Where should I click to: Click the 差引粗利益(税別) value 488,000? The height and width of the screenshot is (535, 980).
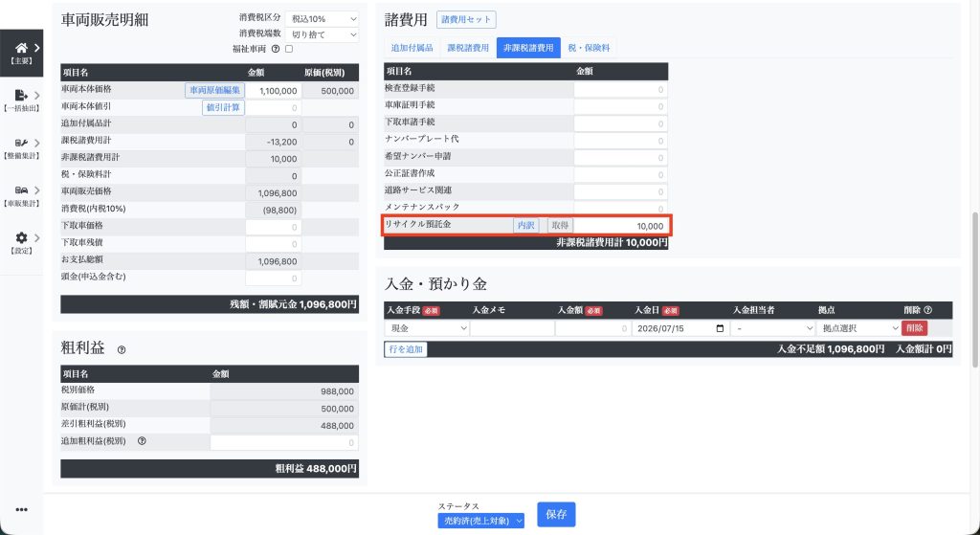coord(283,426)
